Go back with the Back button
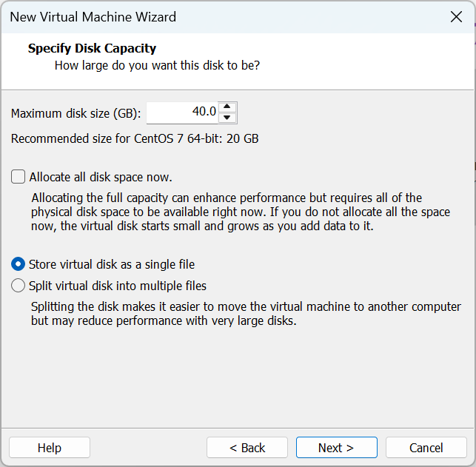Image resolution: width=476 pixels, height=467 pixels. tap(247, 448)
